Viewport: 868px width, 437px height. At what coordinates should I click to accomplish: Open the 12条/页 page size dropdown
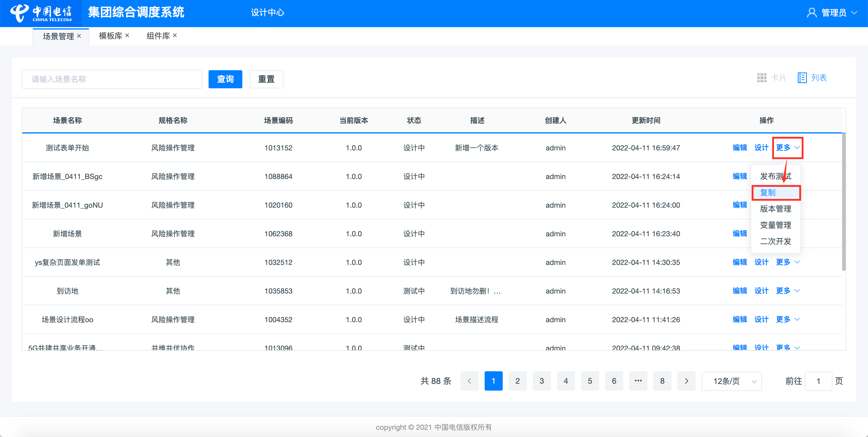click(x=731, y=381)
